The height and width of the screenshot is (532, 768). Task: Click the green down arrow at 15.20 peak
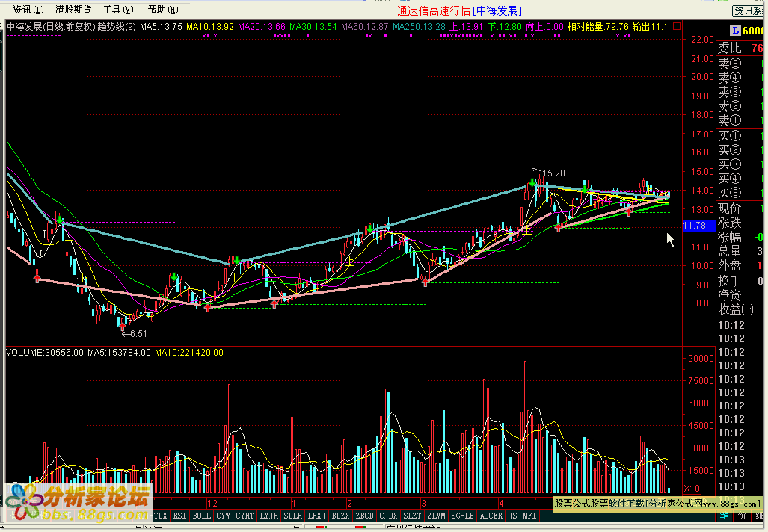tap(532, 182)
